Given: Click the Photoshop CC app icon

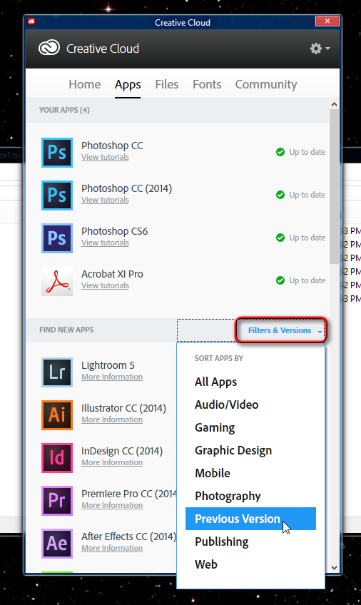Looking at the screenshot, I should [57, 153].
